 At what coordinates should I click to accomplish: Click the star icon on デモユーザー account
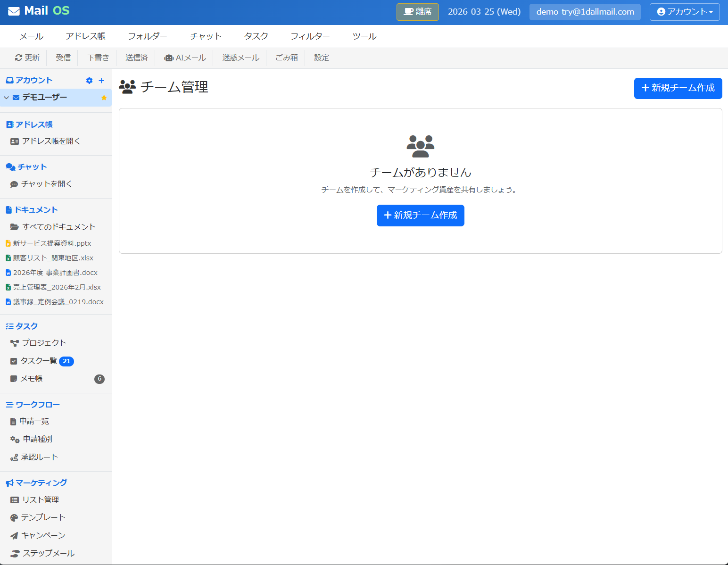pos(104,98)
